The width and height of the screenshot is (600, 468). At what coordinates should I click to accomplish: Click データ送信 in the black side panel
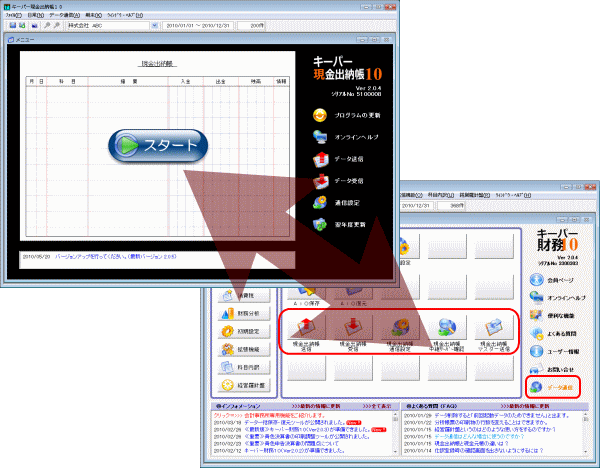click(338, 159)
